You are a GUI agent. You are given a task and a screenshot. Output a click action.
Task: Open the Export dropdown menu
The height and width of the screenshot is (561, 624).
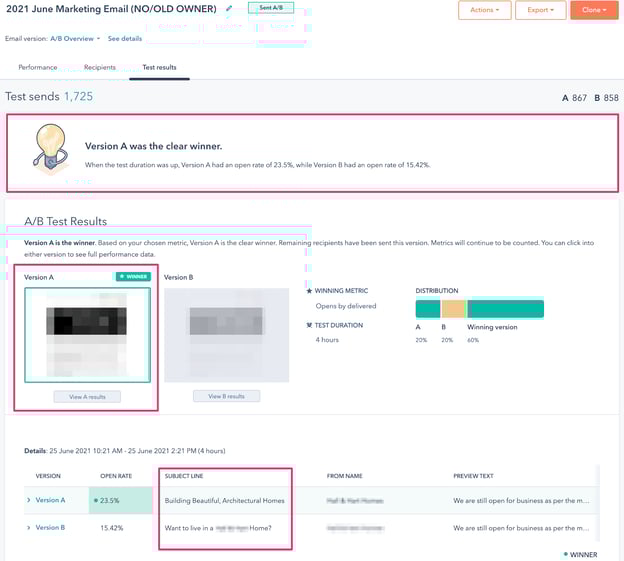tap(541, 10)
